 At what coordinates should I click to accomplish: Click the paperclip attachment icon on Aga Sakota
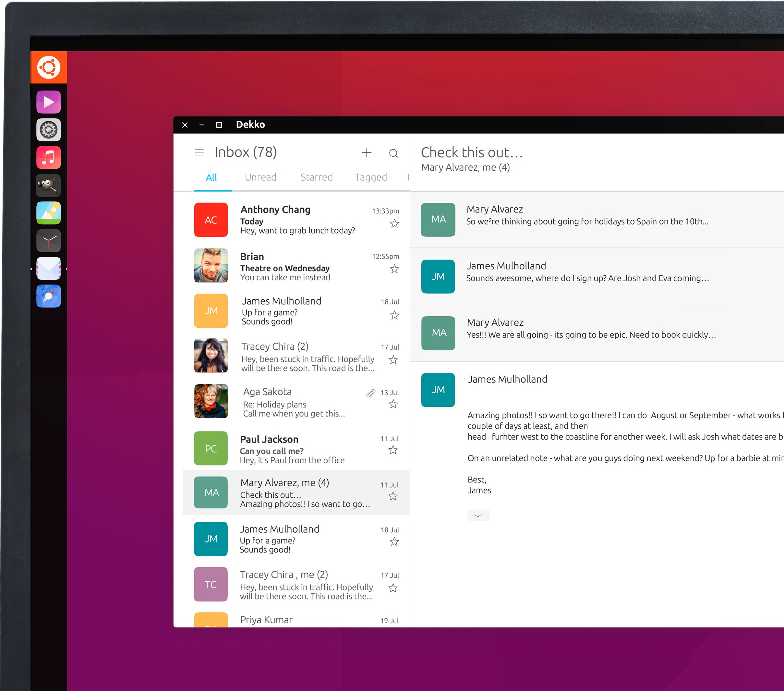coord(370,393)
